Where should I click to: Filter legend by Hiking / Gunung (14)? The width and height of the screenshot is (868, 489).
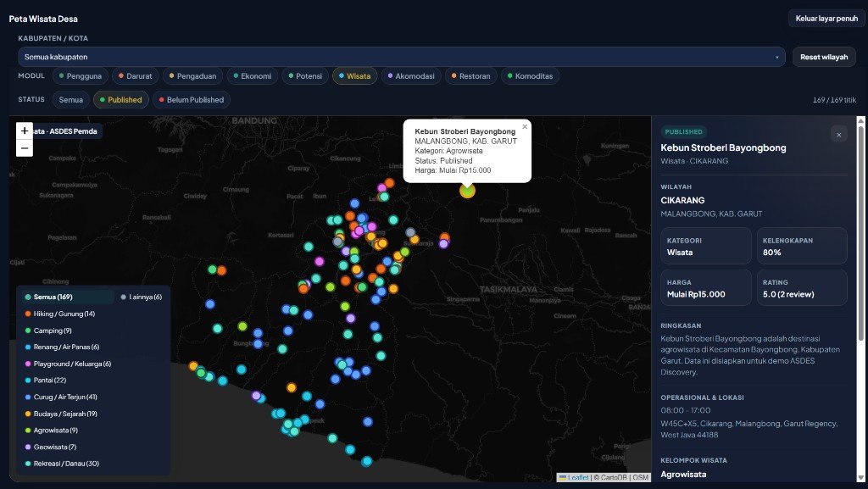[60, 314]
